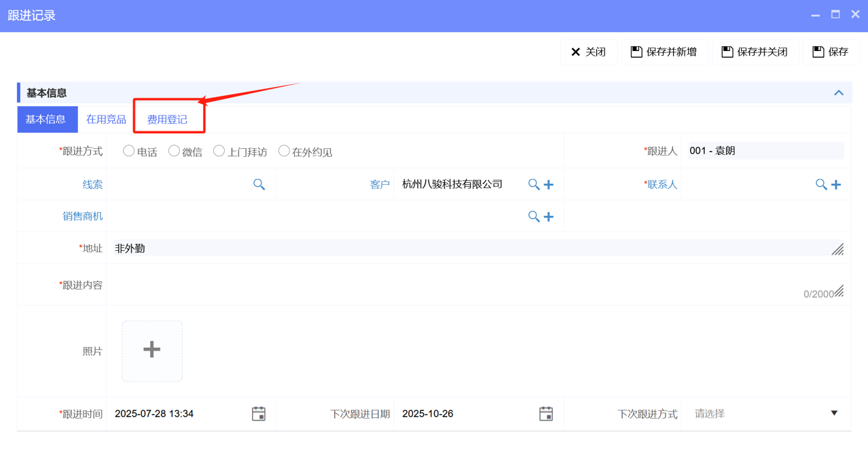
Task: Choose 上门拜访 as the follow-up method
Action: pyautogui.click(x=219, y=151)
